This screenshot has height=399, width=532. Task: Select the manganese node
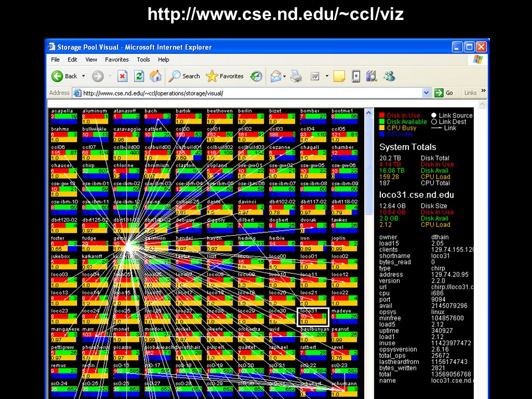click(64, 335)
